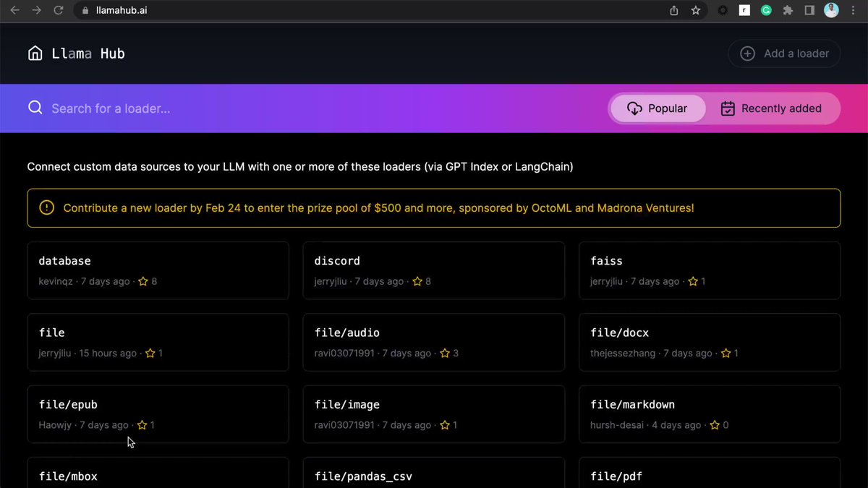Click the star on discord card
Viewport: 868px width, 488px height.
pos(417,281)
